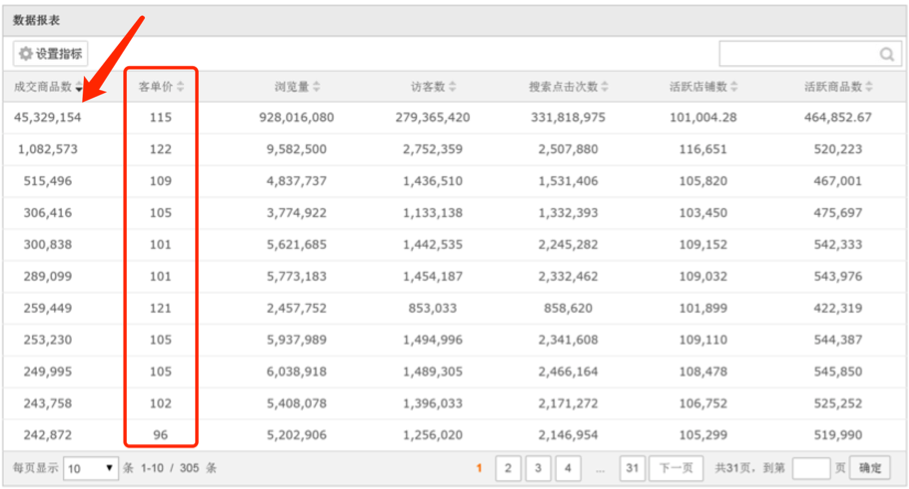Open the rows-per-page dropdown showing 10
The image size is (909, 489).
pos(90,468)
